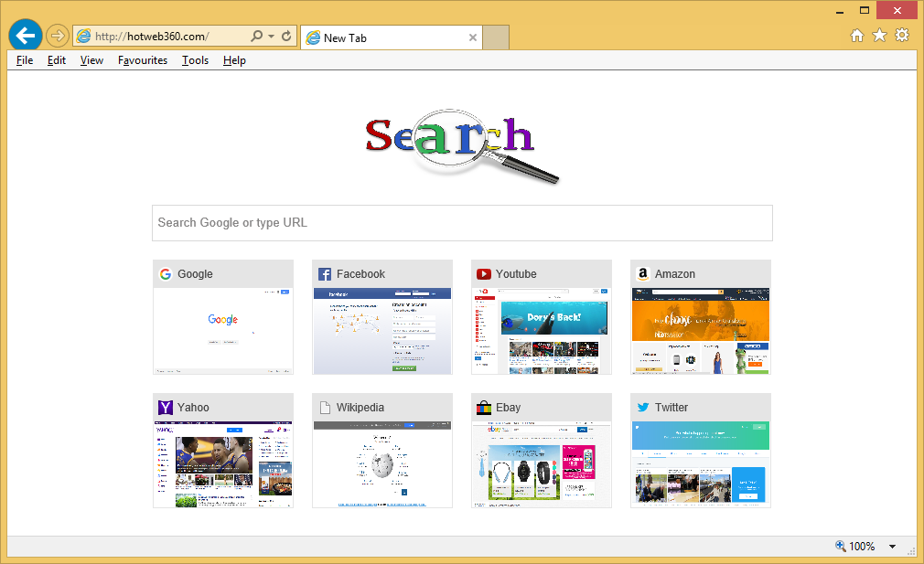Click the search magnifier in address bar
Image resolution: width=924 pixels, height=564 pixels.
point(256,36)
